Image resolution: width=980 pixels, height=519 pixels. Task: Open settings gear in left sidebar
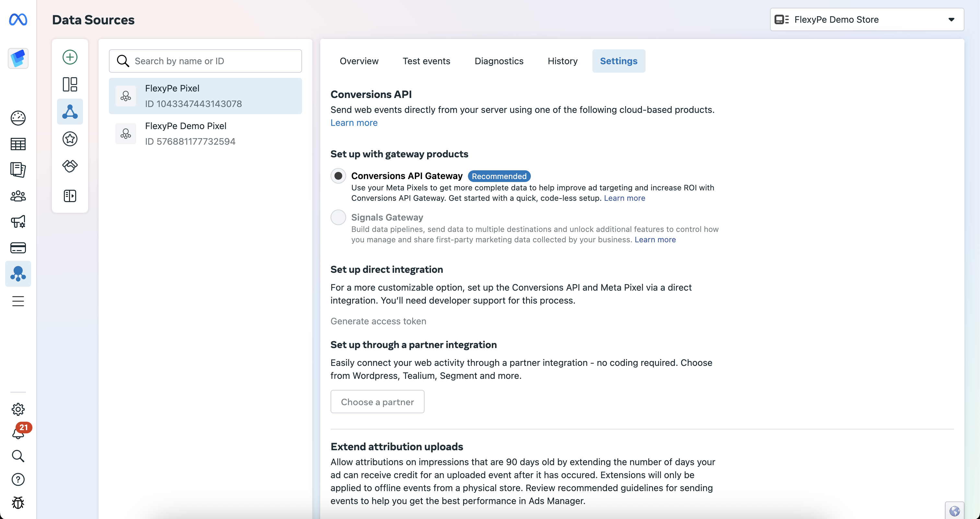(18, 409)
